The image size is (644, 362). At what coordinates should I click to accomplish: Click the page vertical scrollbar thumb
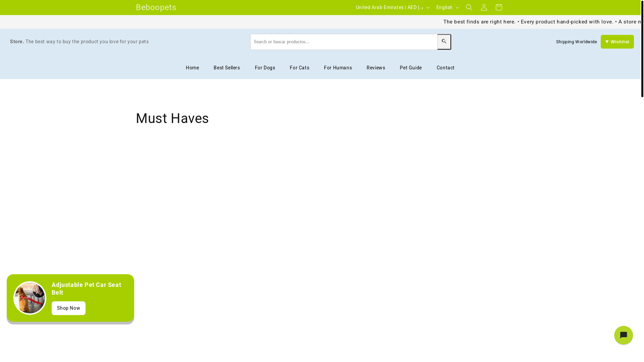click(x=642, y=49)
